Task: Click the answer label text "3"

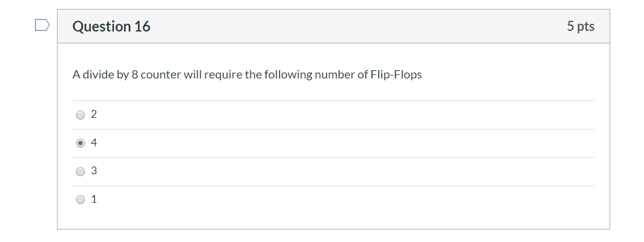Action: coord(94,171)
